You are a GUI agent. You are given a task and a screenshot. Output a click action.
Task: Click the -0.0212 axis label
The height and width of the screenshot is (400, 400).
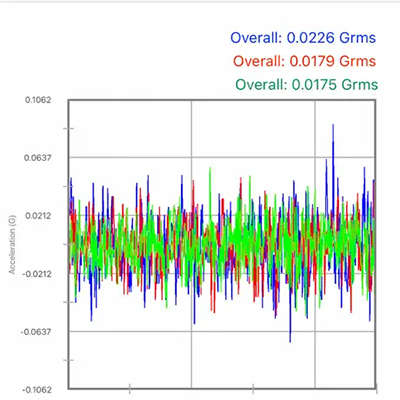coord(37,274)
